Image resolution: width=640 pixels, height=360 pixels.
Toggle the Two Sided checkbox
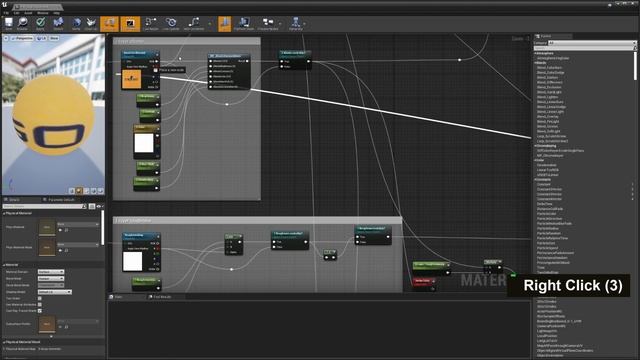tap(40, 298)
